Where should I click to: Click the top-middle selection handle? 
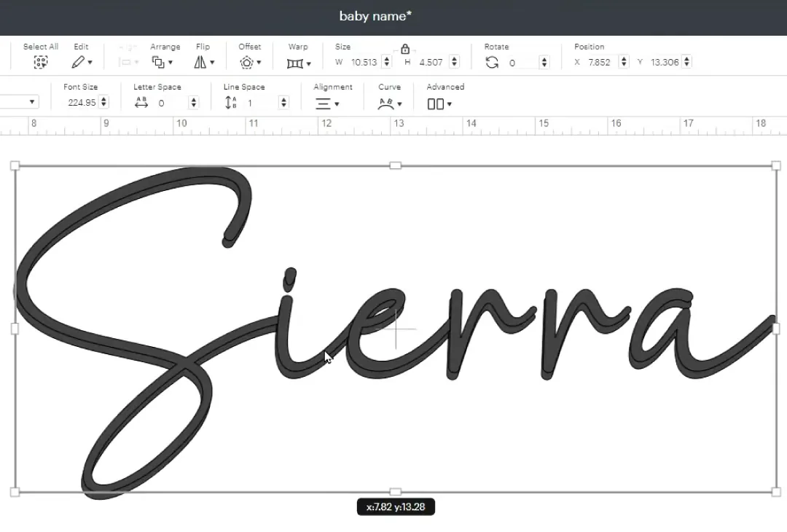coord(396,165)
